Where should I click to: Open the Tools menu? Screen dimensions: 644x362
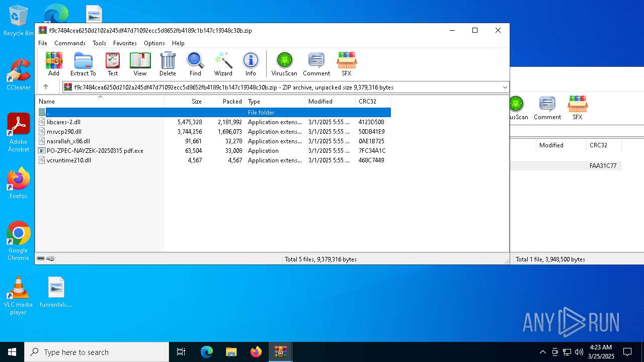[99, 43]
